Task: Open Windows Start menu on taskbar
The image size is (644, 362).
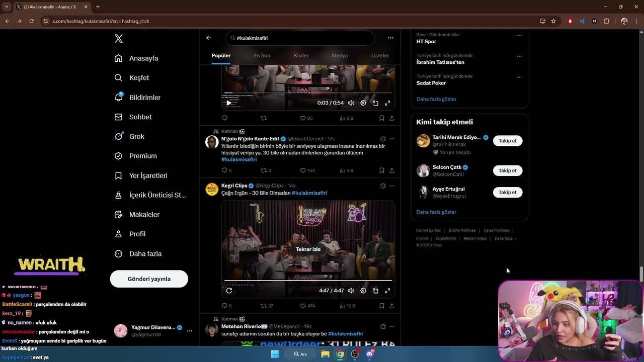Action: (x=275, y=354)
